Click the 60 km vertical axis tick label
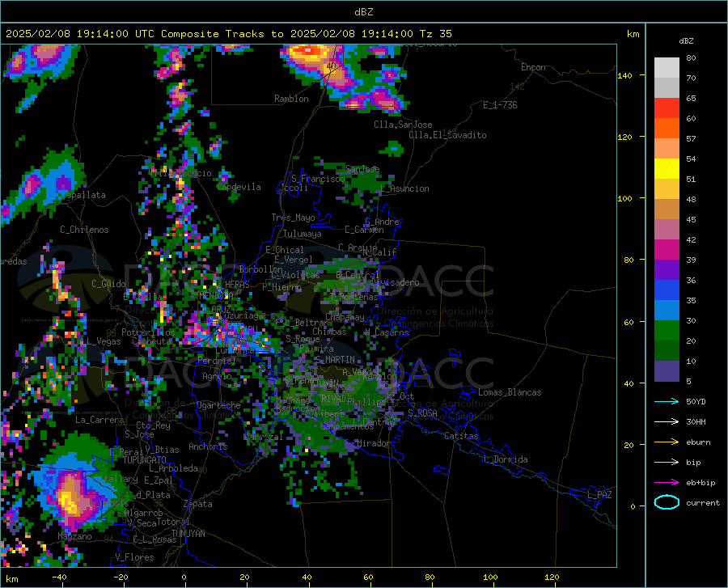Image resolution: width=728 pixels, height=588 pixels. pyautogui.click(x=629, y=322)
